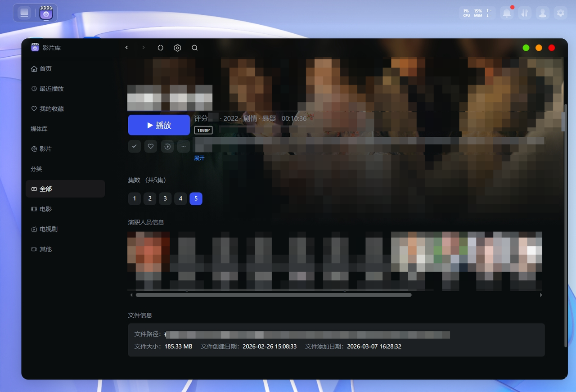Image resolution: width=576 pixels, height=392 pixels.
Task: Close the window with the red button
Action: [x=551, y=48]
